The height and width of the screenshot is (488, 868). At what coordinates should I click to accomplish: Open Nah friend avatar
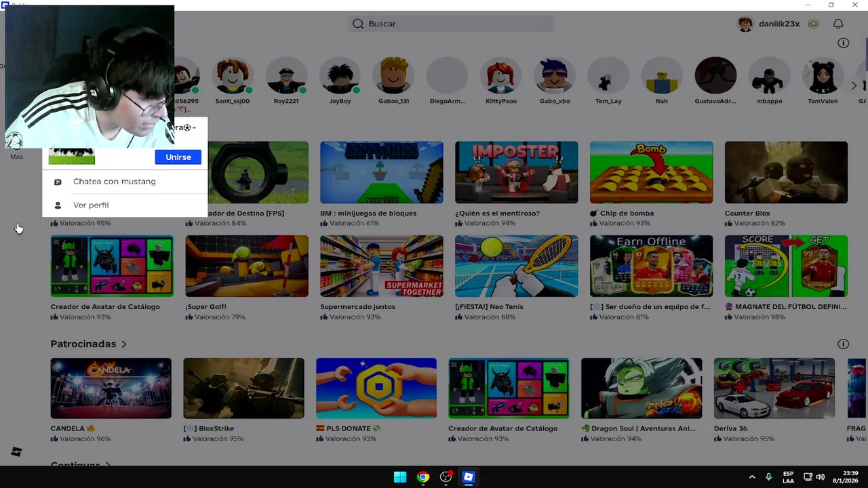tap(662, 75)
